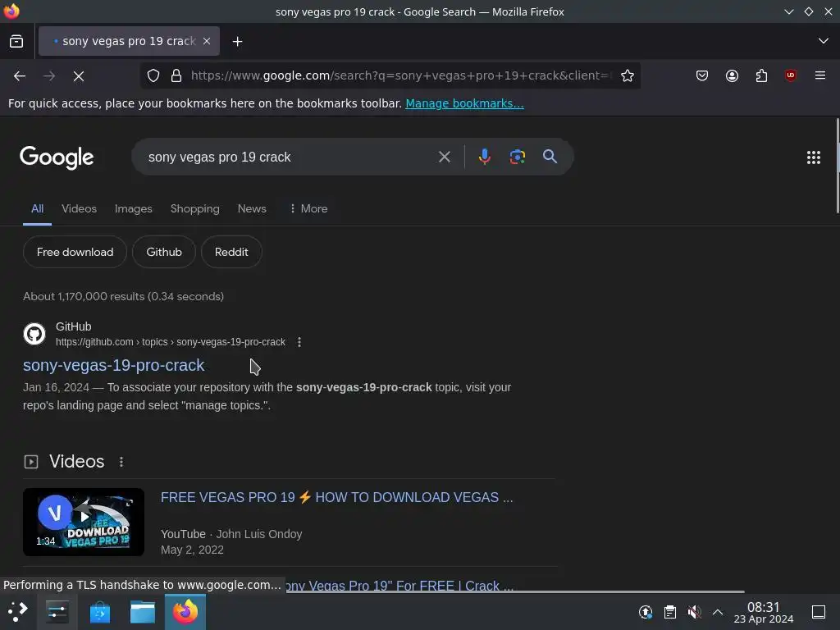Switch to Videos tab
840x630 pixels.
click(x=80, y=209)
